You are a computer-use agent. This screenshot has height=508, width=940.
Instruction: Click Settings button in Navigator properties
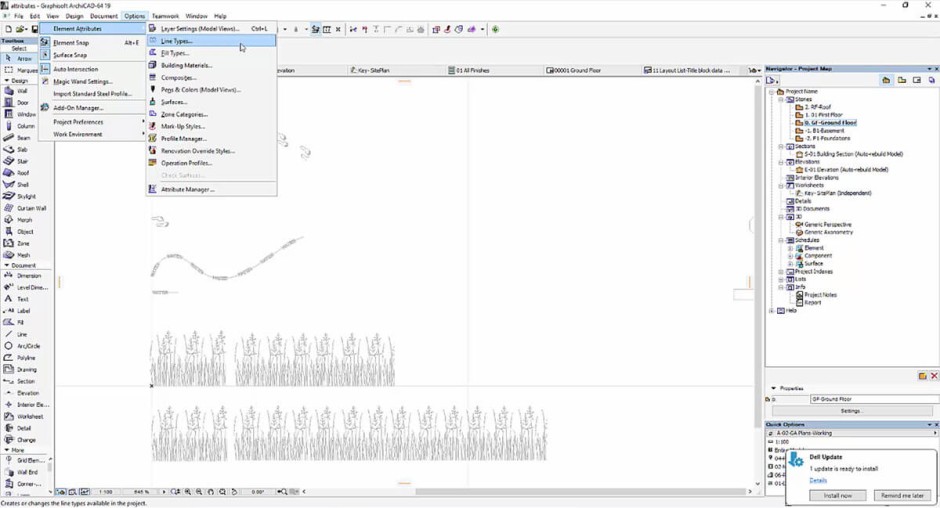coord(851,411)
